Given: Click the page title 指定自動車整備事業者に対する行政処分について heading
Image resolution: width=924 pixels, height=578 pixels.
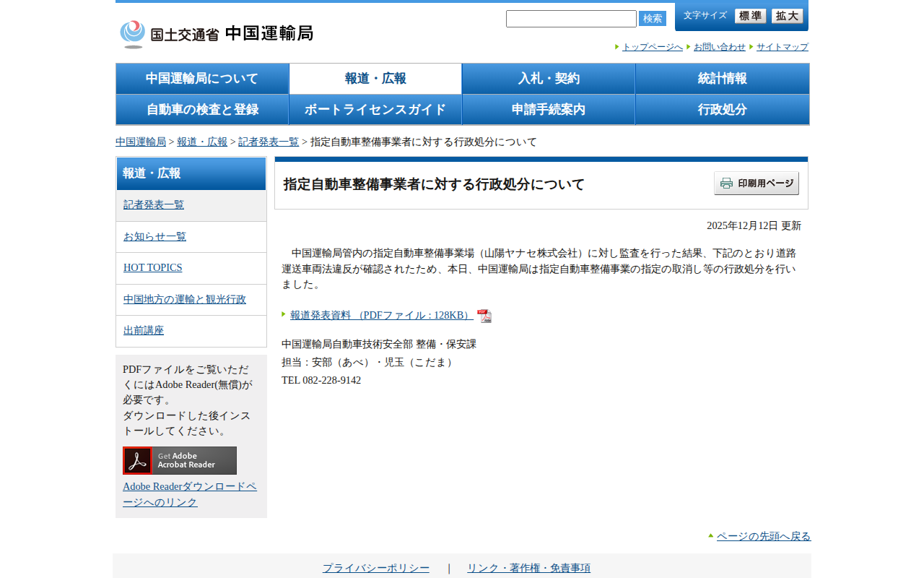Looking at the screenshot, I should (x=434, y=184).
